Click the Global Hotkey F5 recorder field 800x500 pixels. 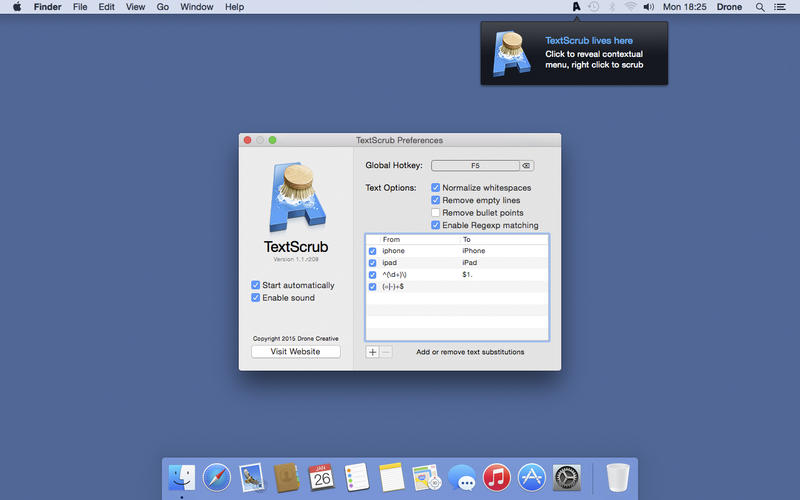pyautogui.click(x=475, y=165)
